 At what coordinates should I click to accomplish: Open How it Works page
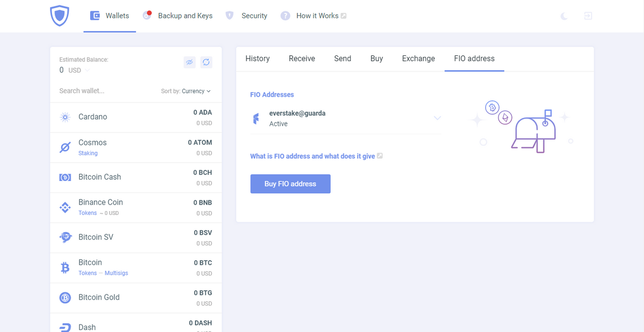click(314, 16)
